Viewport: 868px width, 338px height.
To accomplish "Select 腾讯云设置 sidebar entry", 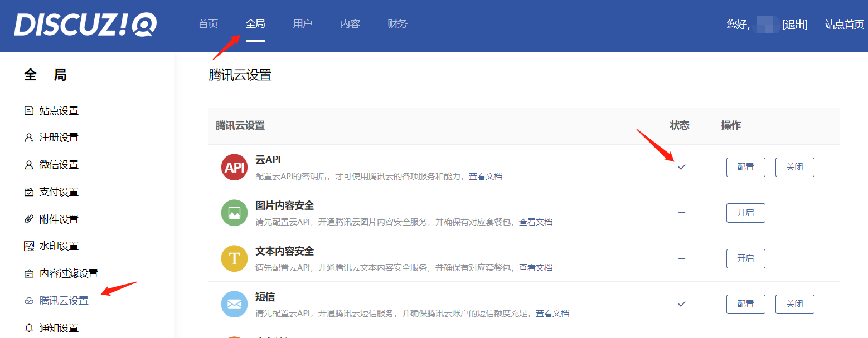I will pyautogui.click(x=64, y=301).
